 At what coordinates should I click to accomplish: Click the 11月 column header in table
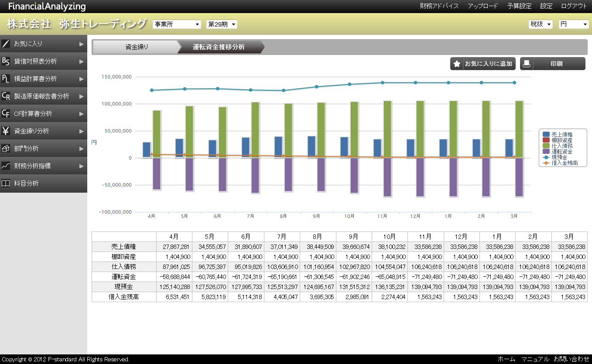tap(425, 237)
